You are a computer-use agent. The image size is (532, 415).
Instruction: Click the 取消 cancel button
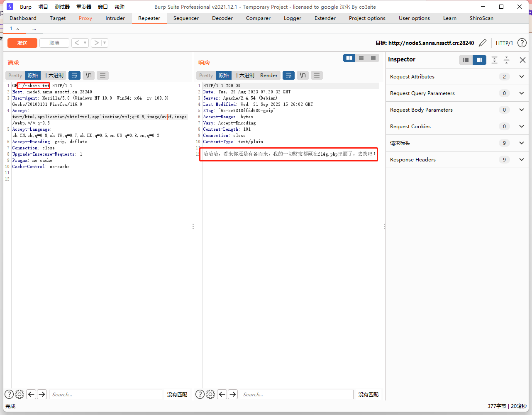pos(54,43)
